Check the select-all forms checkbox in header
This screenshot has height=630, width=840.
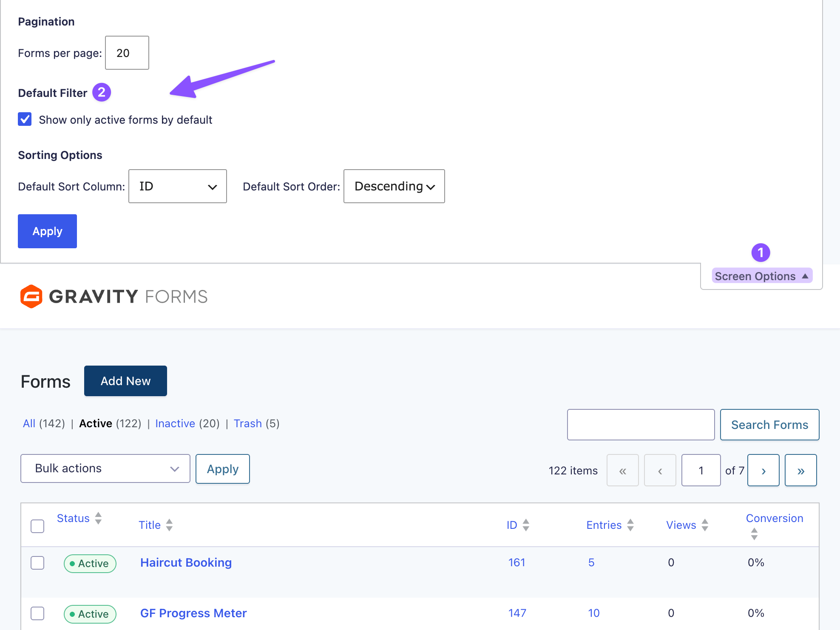37,526
